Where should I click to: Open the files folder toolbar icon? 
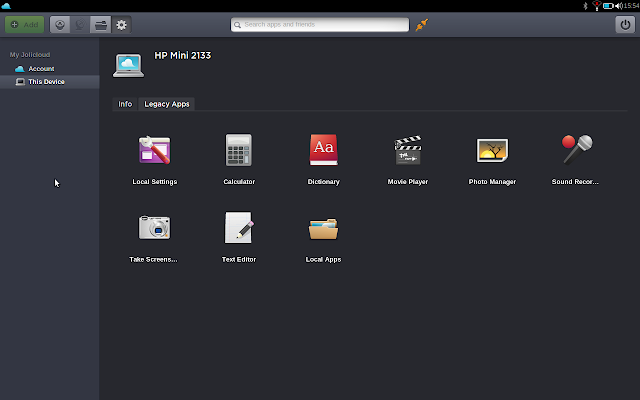100,25
